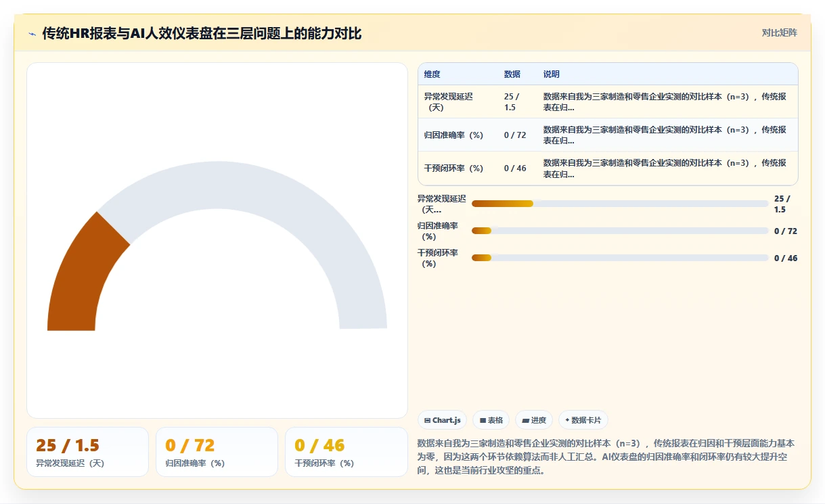Click the 异常发现延迟 progress bar
Screen dimensions: 825x504
coord(620,204)
